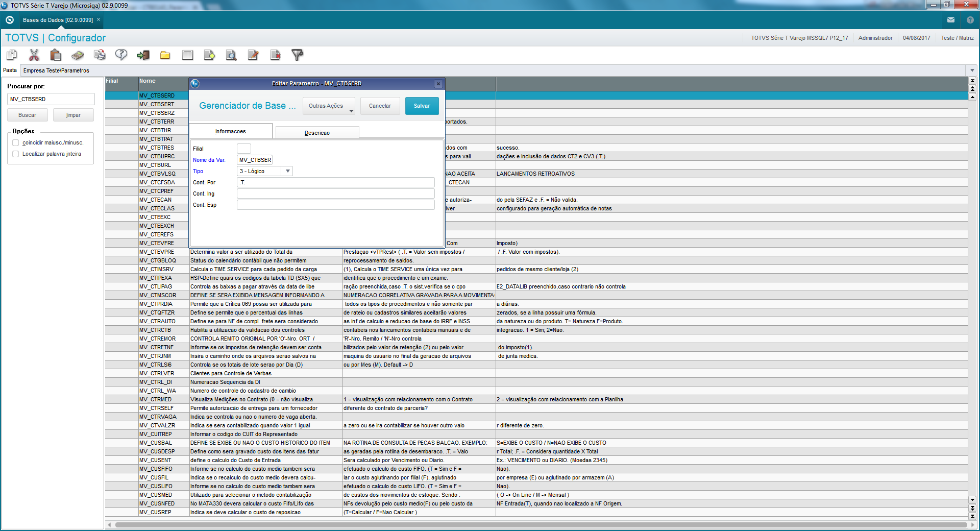
Task: Click the Cont. Por input field
Action: [x=336, y=182]
